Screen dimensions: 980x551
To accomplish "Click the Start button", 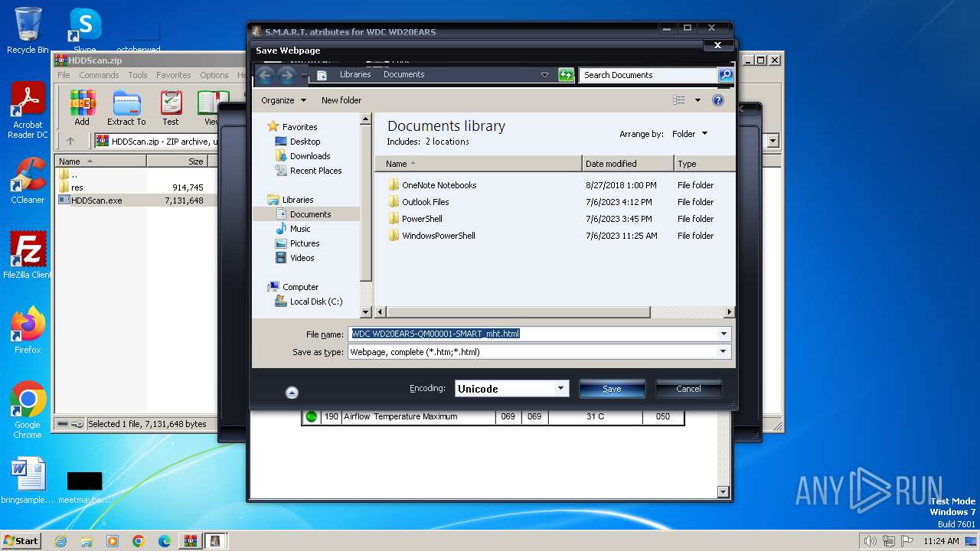I will coord(21,541).
